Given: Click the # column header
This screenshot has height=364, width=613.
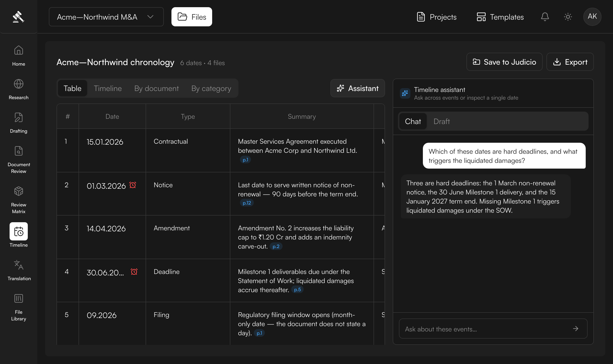Looking at the screenshot, I should (x=68, y=116).
